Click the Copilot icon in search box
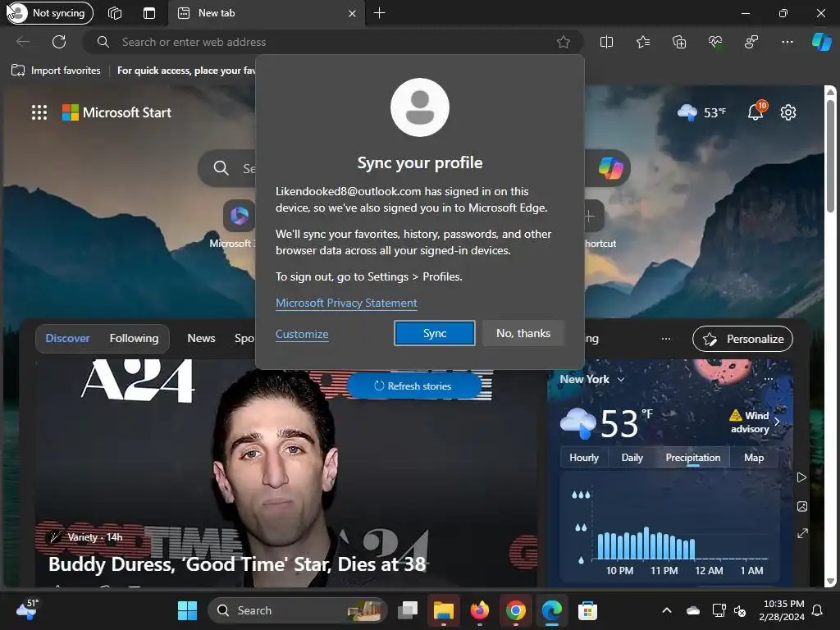 pyautogui.click(x=610, y=168)
